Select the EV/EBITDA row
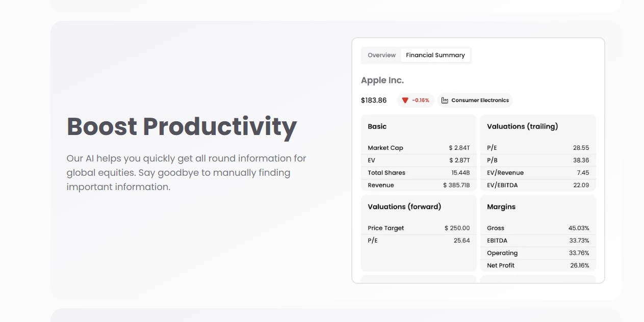Image resolution: width=644 pixels, height=322 pixels. pyautogui.click(x=537, y=185)
